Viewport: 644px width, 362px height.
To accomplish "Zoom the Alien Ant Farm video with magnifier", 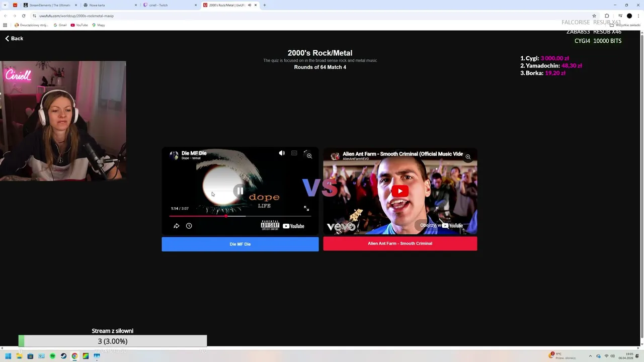I will point(468,157).
